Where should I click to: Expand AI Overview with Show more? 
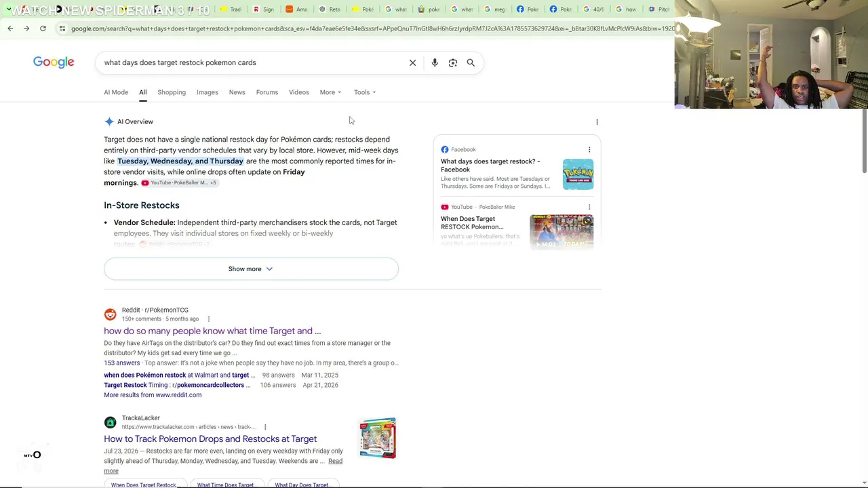click(x=251, y=269)
